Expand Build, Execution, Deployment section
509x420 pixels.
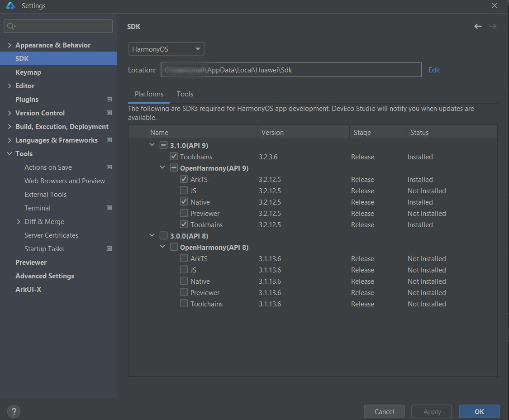click(9, 127)
